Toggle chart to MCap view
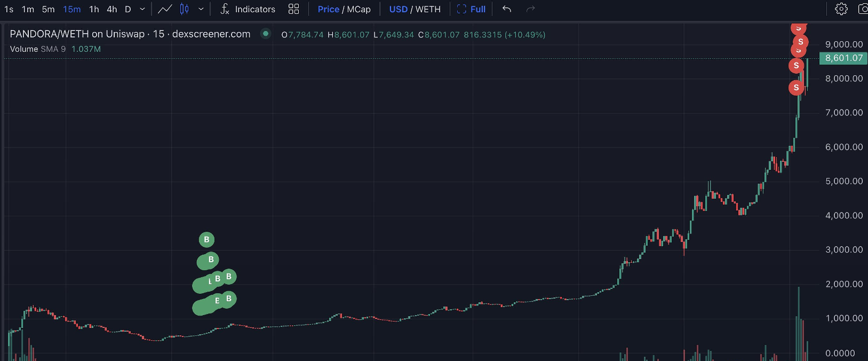The height and width of the screenshot is (361, 868). pos(359,9)
